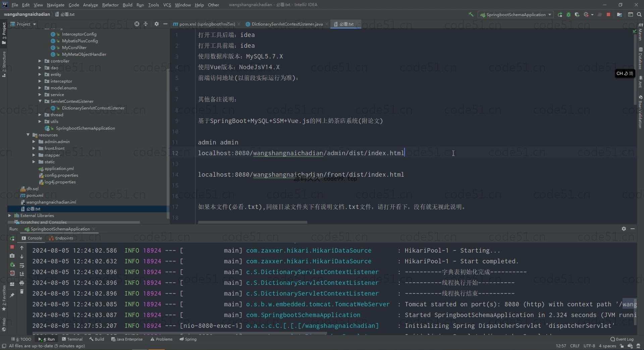Switch to the Endpoints tab

click(x=61, y=238)
